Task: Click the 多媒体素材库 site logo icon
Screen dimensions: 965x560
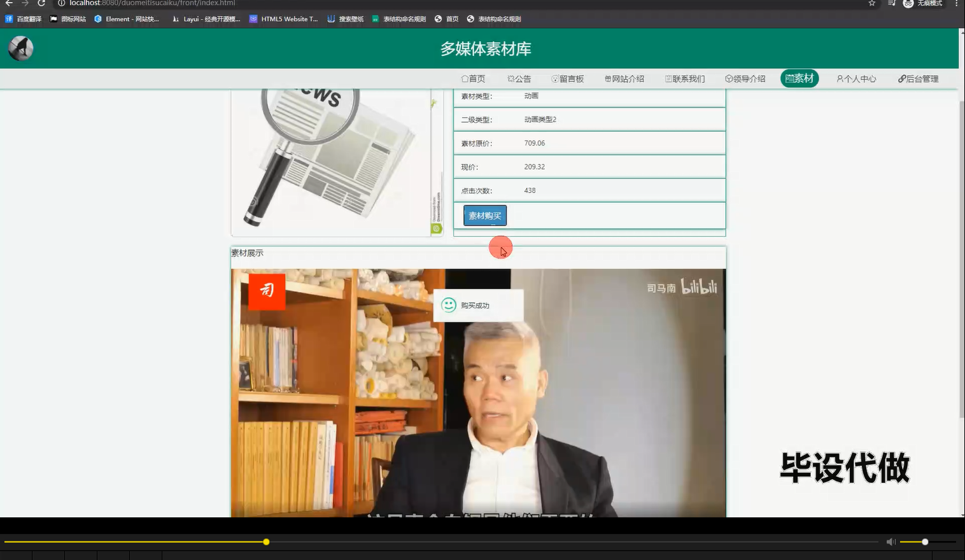Action: 20,48
